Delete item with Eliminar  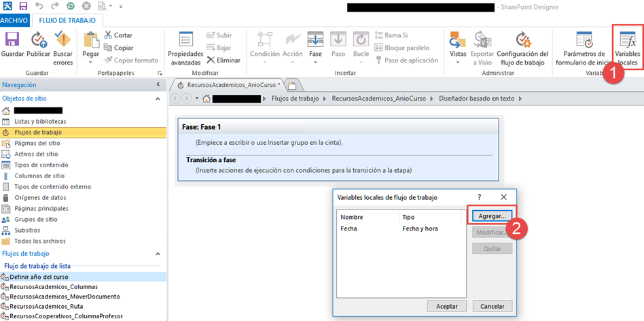point(223,61)
